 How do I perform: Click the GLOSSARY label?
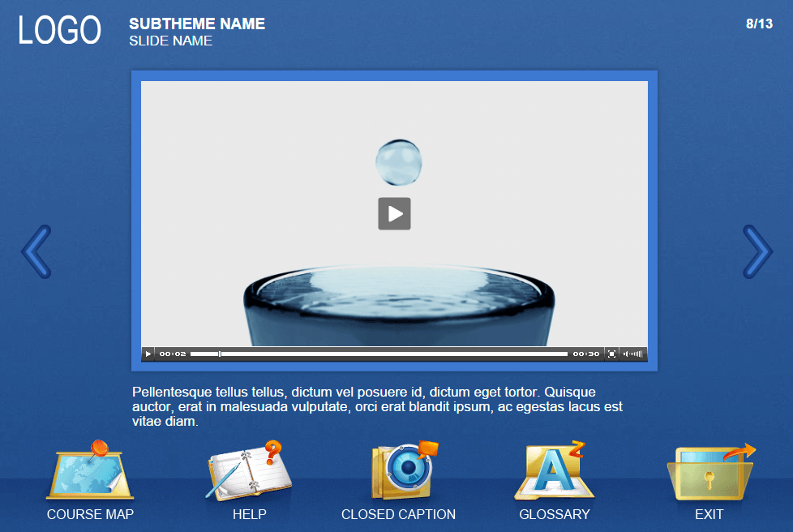(x=555, y=514)
